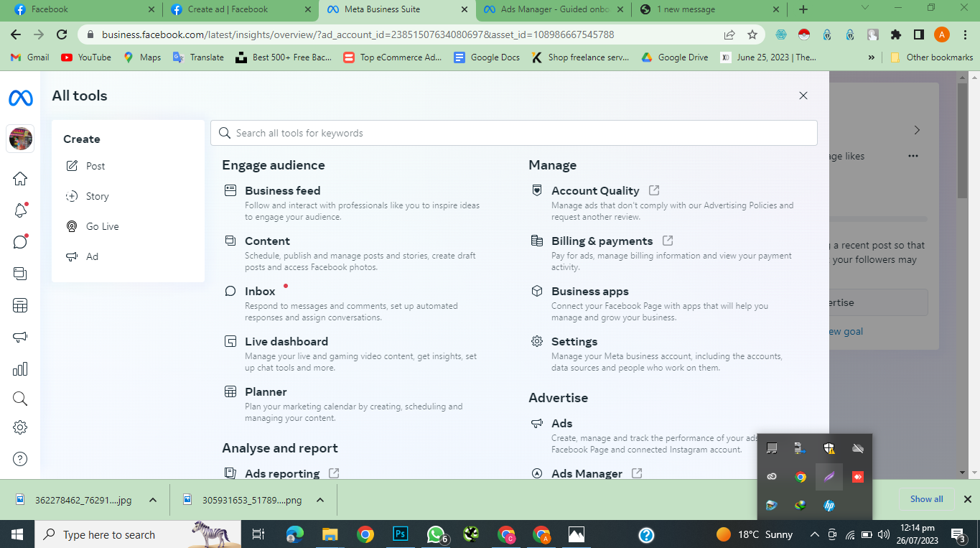
Task: Open Business feed tool
Action: (x=282, y=190)
